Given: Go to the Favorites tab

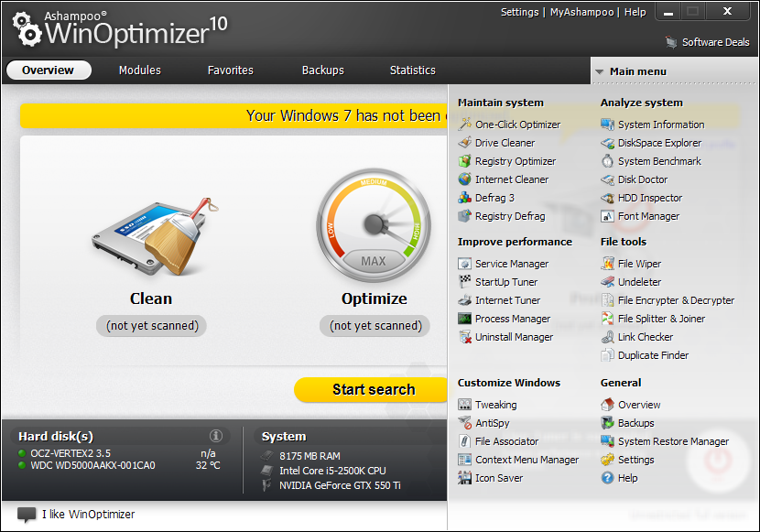Looking at the screenshot, I should click(x=230, y=71).
